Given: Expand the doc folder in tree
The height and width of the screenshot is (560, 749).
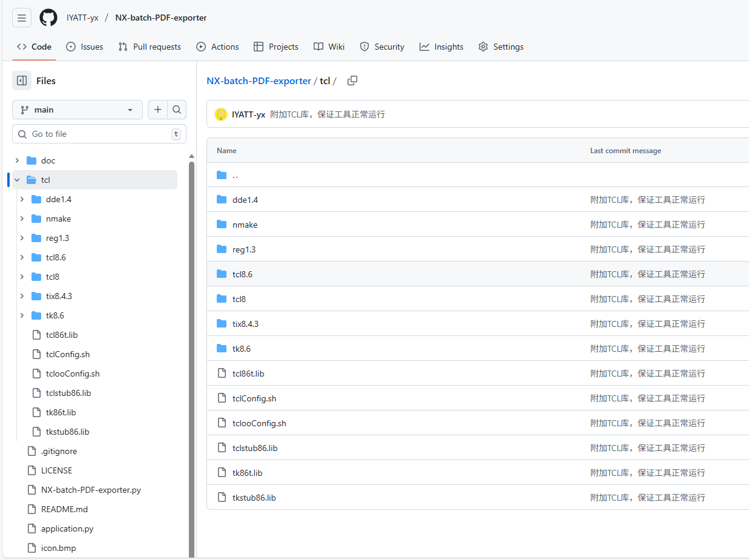Looking at the screenshot, I should [18, 160].
